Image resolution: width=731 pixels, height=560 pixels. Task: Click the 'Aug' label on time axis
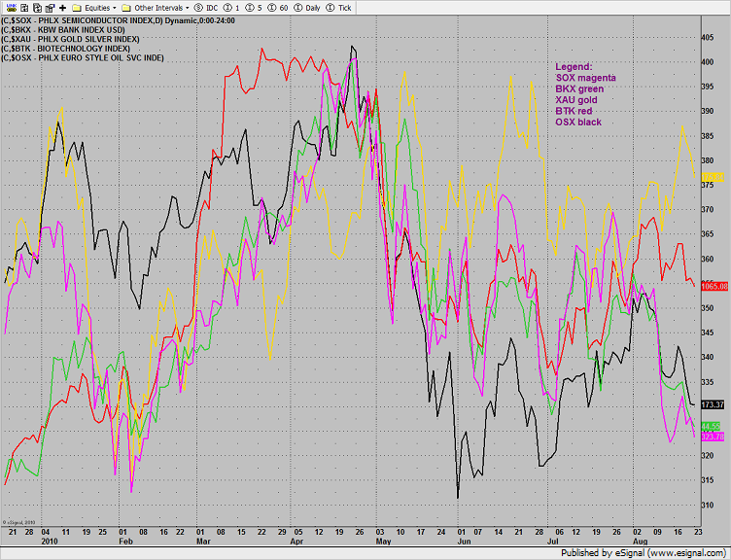pos(641,542)
